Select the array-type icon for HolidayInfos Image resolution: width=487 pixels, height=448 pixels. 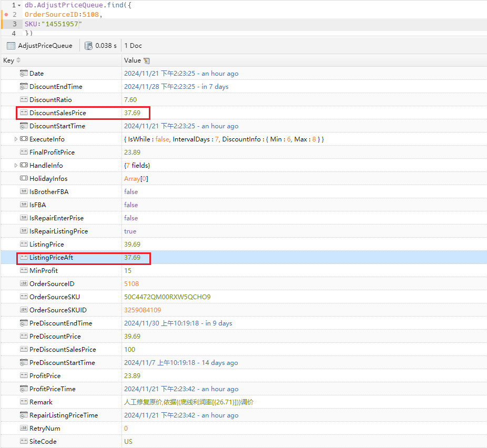pyautogui.click(x=24, y=178)
